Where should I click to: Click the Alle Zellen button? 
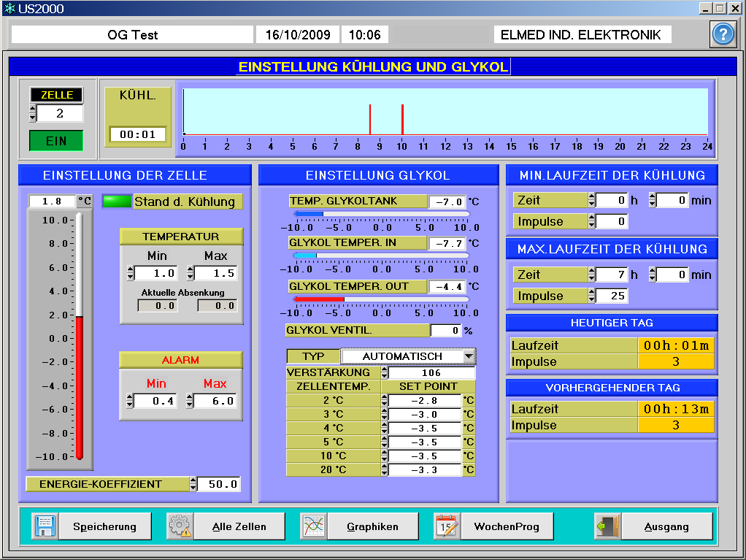pyautogui.click(x=239, y=526)
